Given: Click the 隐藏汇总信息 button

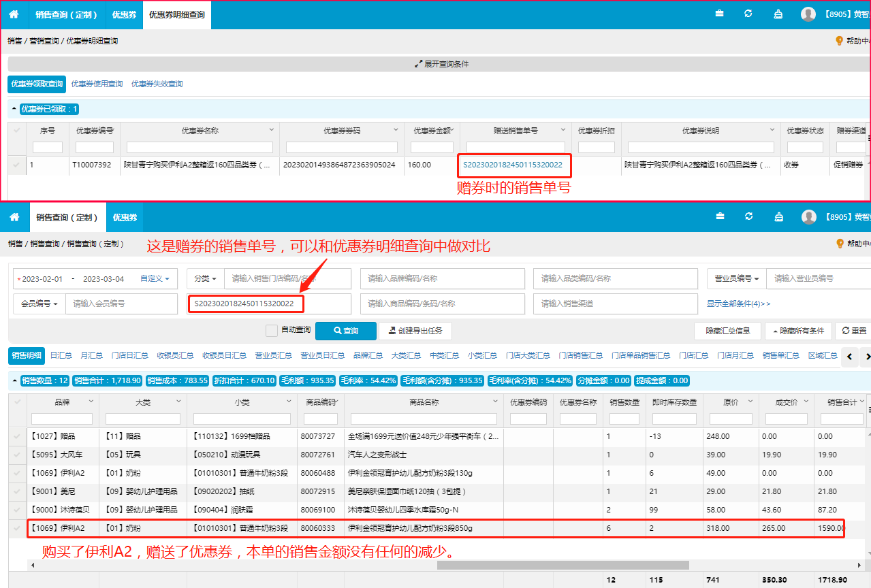Looking at the screenshot, I should (x=727, y=331).
